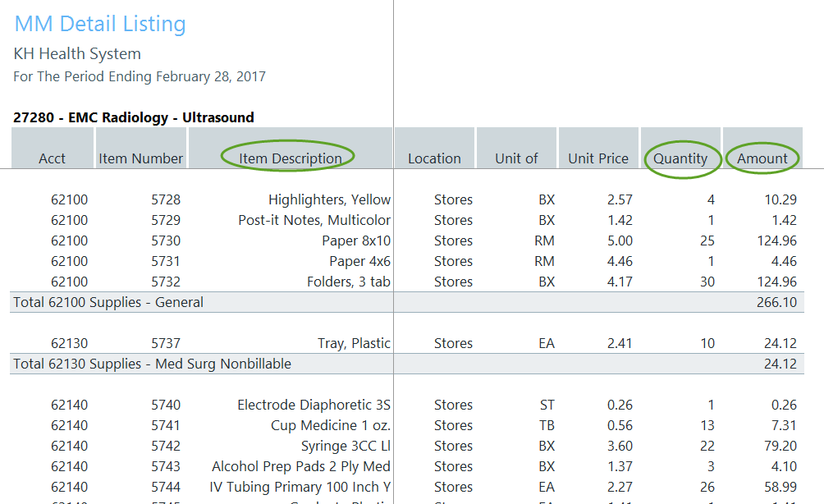This screenshot has height=504, width=824.
Task: Select the Location column header
Action: point(434,158)
